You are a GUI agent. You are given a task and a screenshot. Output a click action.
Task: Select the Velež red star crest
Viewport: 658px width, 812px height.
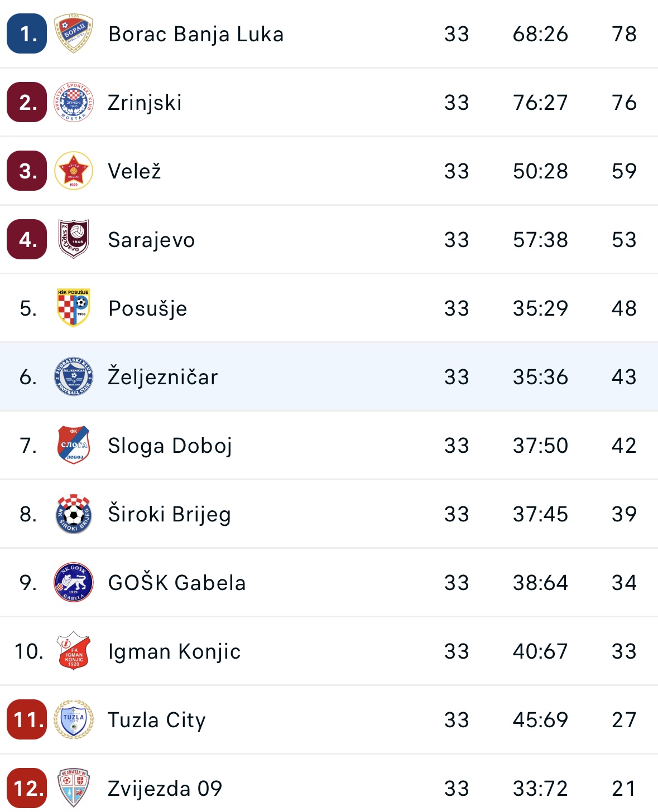(74, 171)
